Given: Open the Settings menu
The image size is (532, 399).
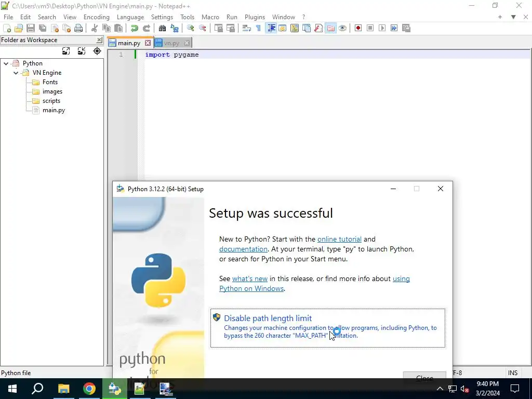Looking at the screenshot, I should (162, 17).
